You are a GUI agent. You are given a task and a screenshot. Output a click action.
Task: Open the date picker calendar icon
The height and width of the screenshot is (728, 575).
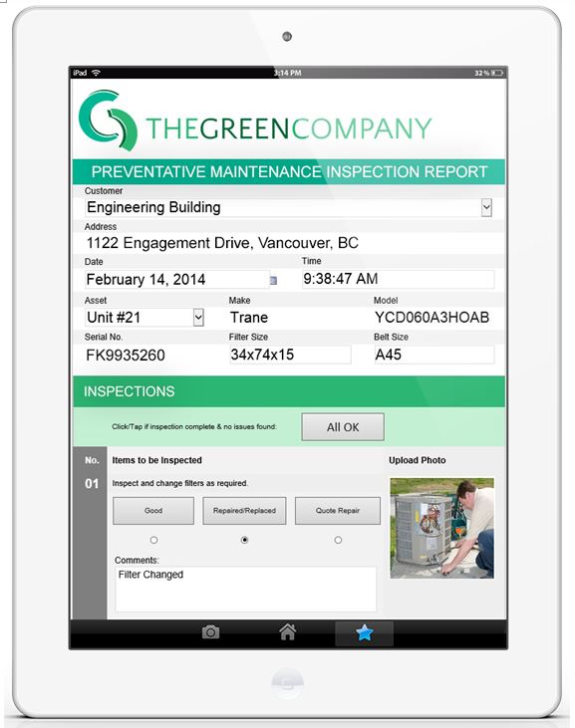[274, 281]
